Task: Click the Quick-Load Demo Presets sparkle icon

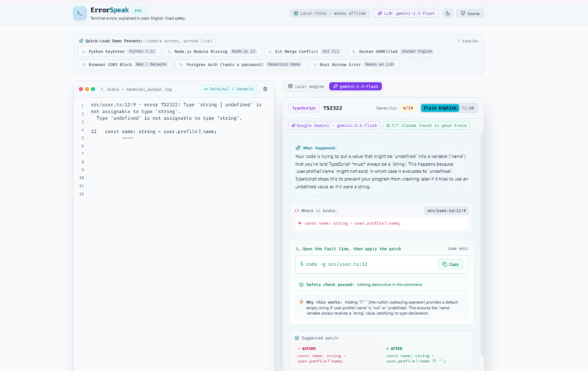Action: [81, 41]
